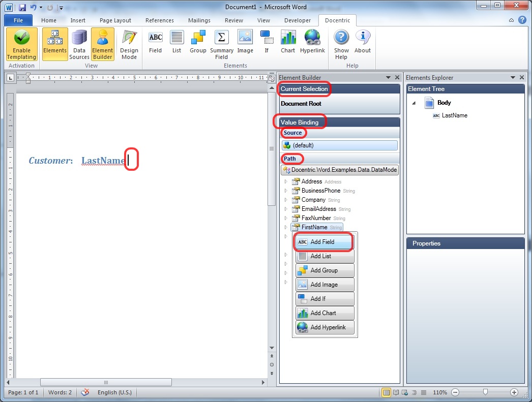Select Full Screen Reading view icon
Image resolution: width=532 pixels, height=402 pixels.
coord(396,392)
